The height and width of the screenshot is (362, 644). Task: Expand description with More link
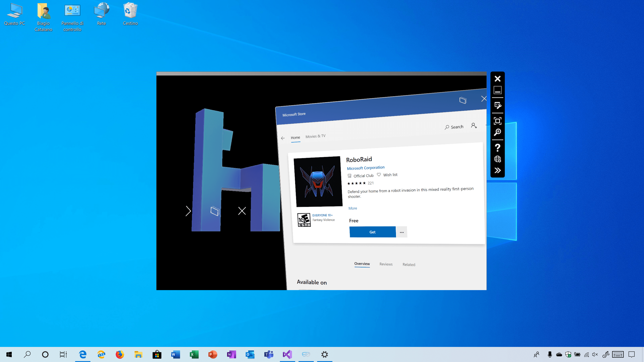[353, 208]
